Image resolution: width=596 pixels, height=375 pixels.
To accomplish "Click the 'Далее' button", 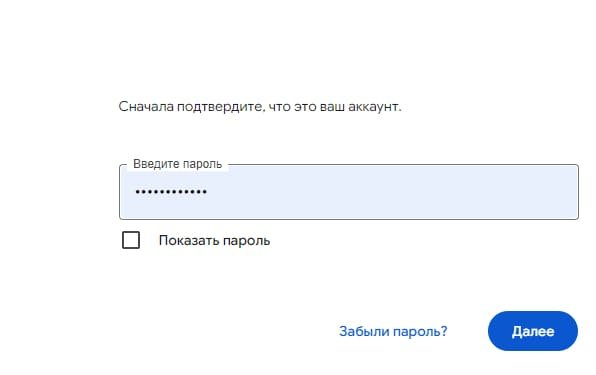I will (x=533, y=331).
